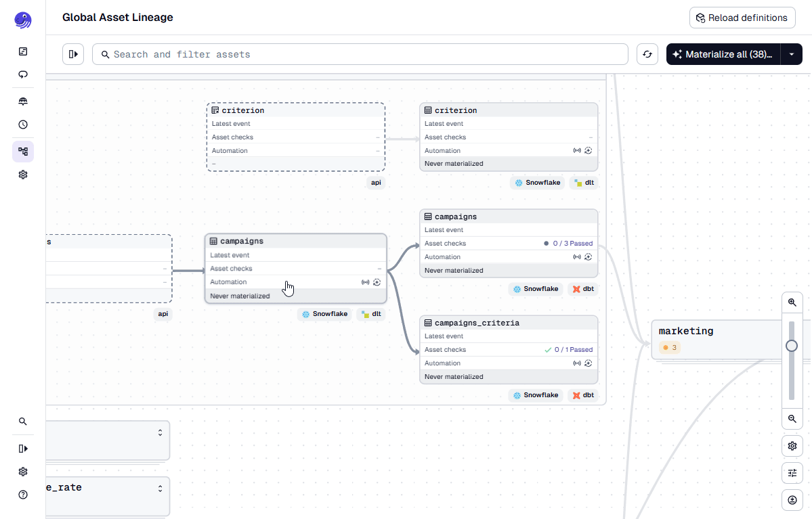
Task: Click the Reload definitions button
Action: tap(742, 18)
